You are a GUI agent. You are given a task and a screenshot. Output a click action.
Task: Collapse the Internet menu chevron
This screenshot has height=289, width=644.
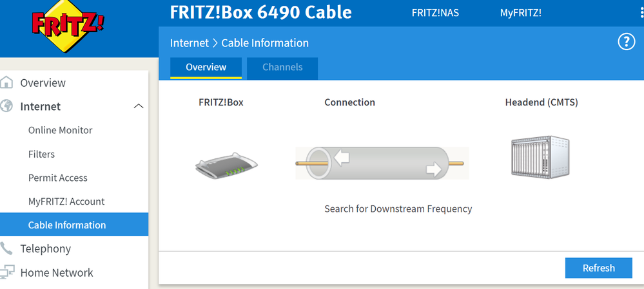(138, 106)
